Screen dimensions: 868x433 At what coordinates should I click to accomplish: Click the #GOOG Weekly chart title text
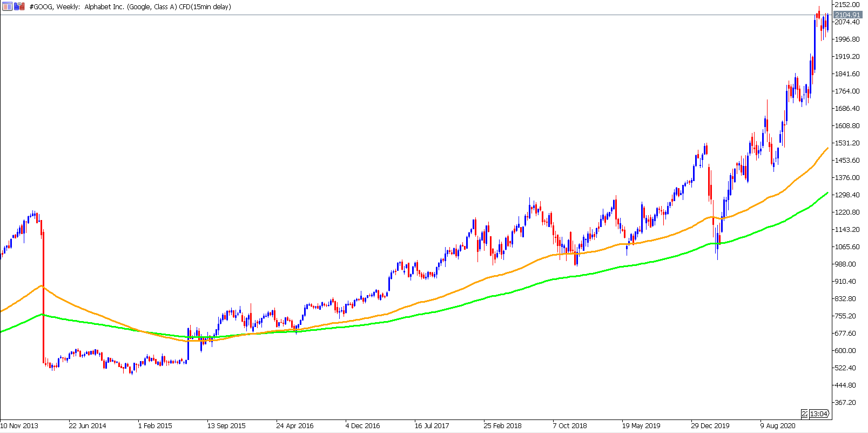[x=130, y=7]
